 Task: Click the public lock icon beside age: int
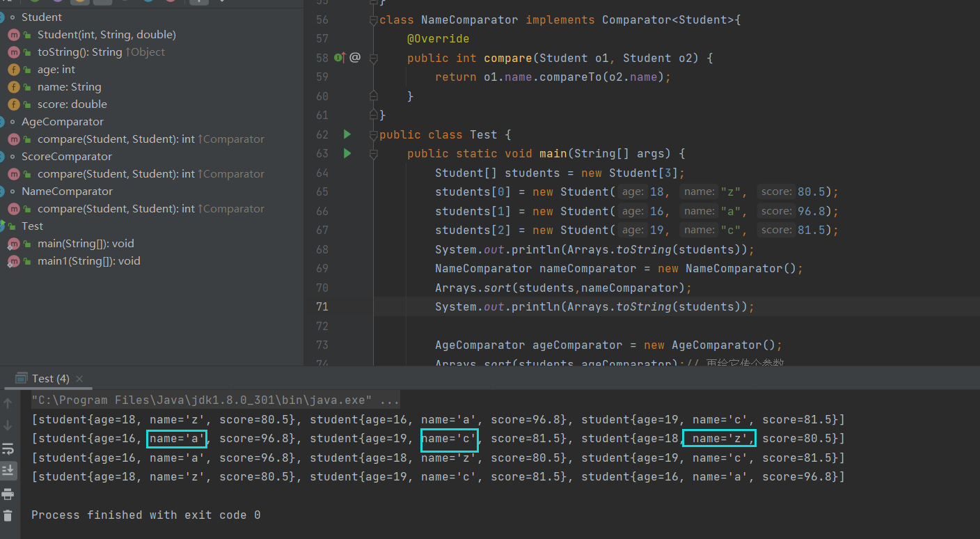(x=27, y=70)
